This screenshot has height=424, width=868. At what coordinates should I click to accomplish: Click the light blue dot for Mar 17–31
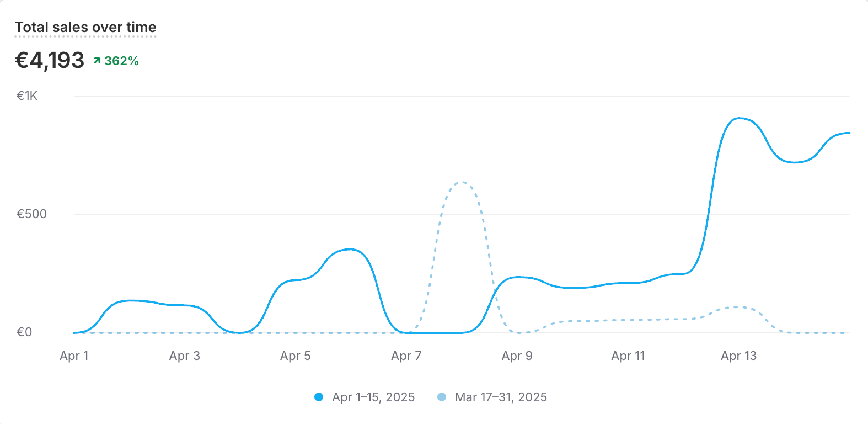pyautogui.click(x=442, y=397)
